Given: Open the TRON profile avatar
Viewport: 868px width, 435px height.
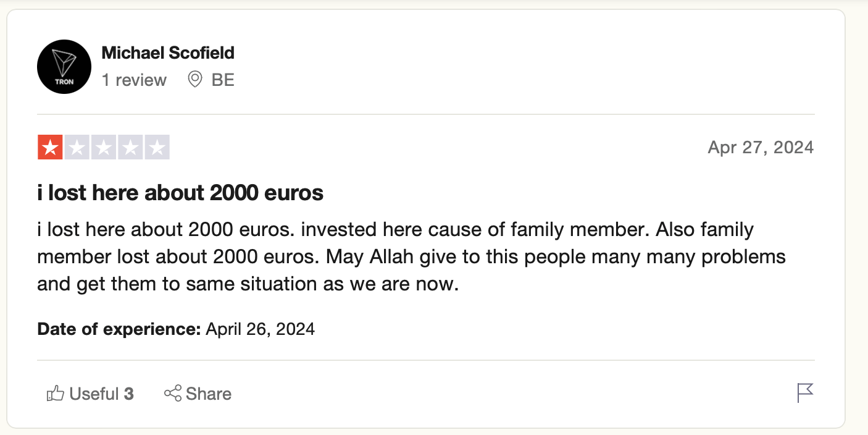Looking at the screenshot, I should [x=64, y=67].
